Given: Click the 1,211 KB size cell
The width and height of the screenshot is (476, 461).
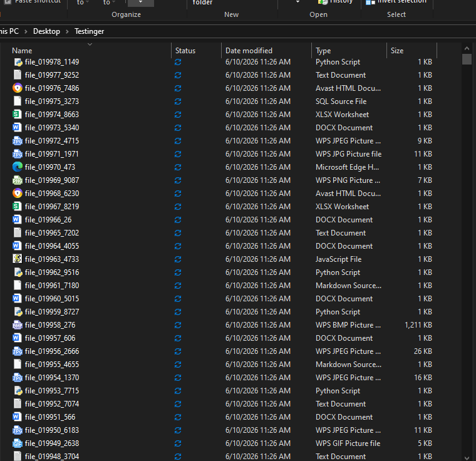Looking at the screenshot, I should [418, 325].
